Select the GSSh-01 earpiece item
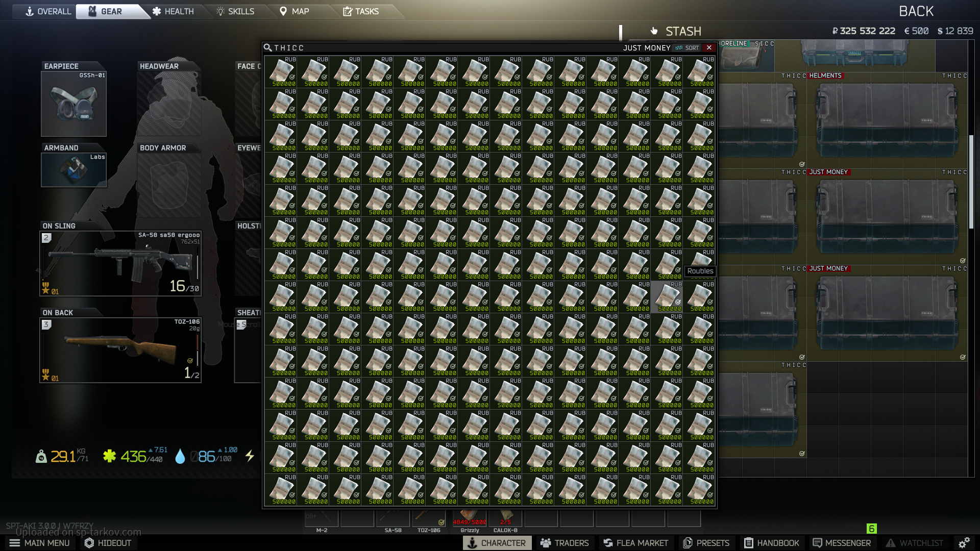The width and height of the screenshot is (980, 551). 73,104
